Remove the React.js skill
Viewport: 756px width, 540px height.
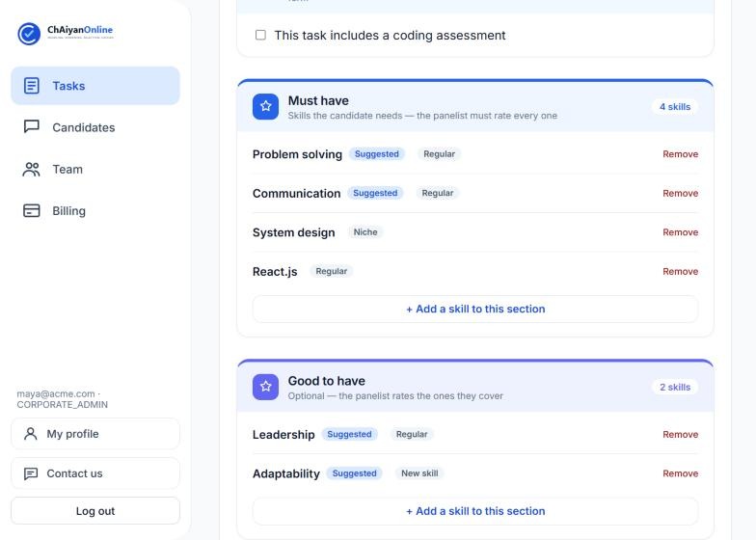tap(681, 272)
